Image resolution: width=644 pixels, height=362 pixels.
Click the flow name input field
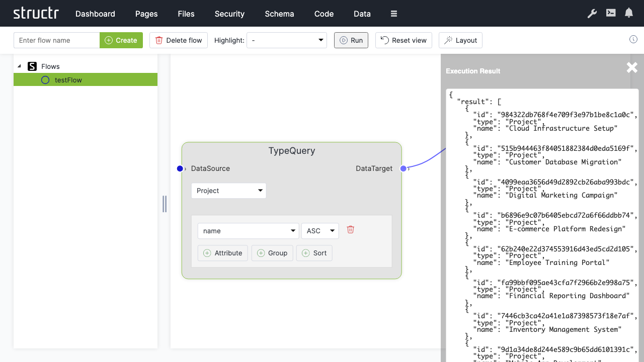pyautogui.click(x=57, y=40)
